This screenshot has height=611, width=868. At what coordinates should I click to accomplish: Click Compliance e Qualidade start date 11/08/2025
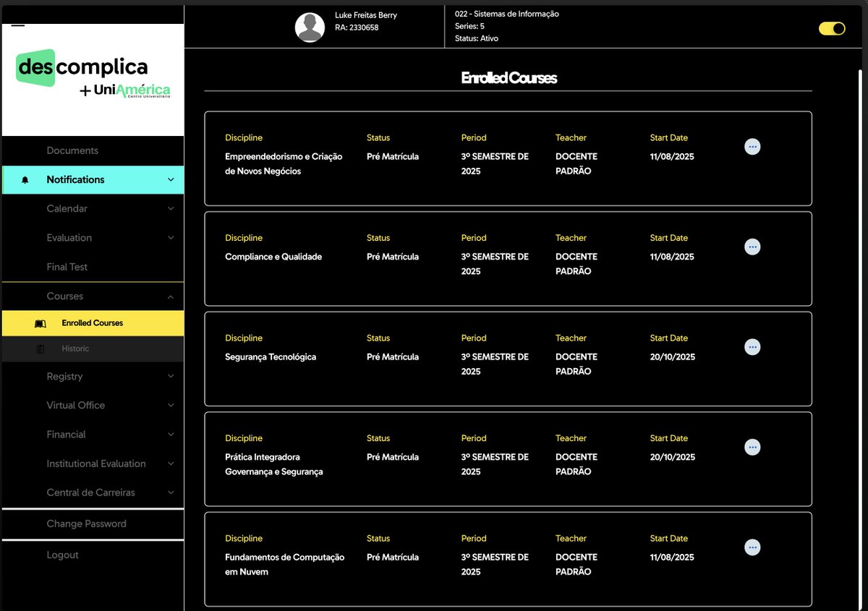pyautogui.click(x=672, y=257)
